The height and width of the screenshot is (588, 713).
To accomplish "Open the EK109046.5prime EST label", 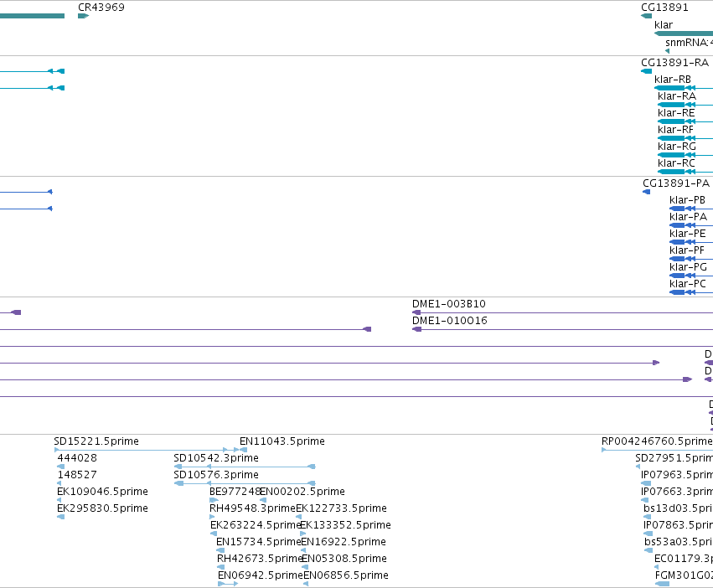I will (102, 492).
